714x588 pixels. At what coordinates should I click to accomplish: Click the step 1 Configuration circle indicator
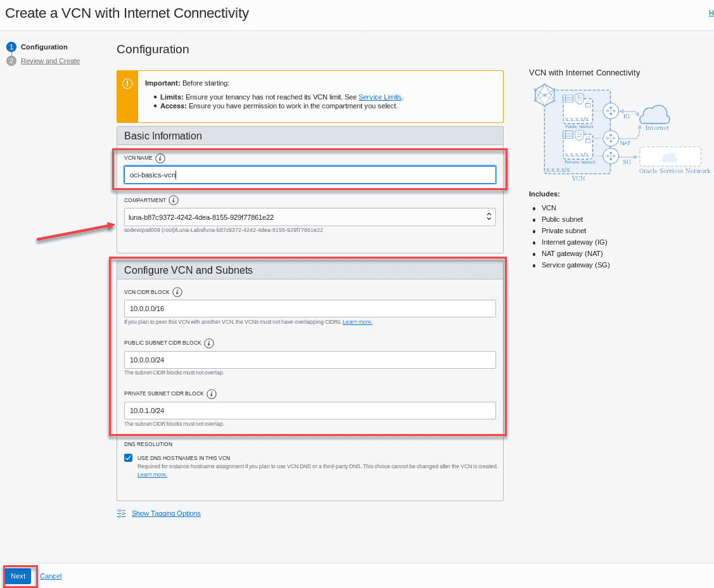pyautogui.click(x=13, y=46)
